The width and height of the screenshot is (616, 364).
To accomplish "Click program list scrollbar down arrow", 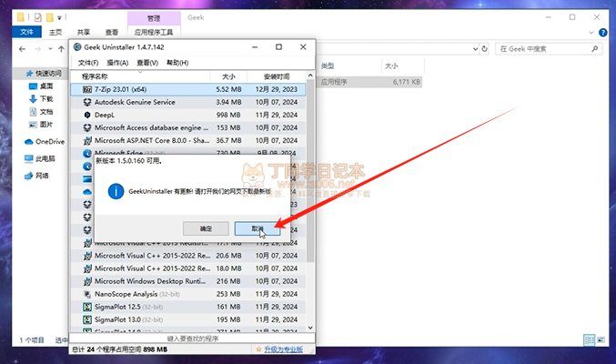I will point(310,328).
